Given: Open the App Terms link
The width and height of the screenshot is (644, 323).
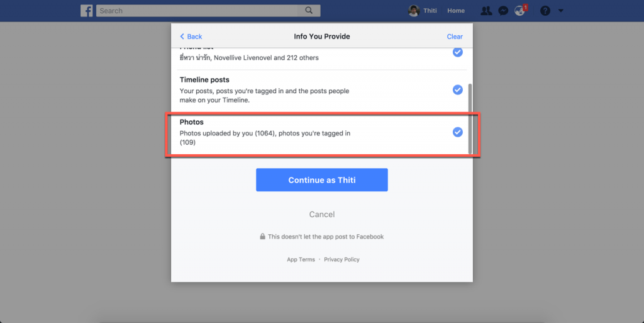Looking at the screenshot, I should (x=301, y=259).
